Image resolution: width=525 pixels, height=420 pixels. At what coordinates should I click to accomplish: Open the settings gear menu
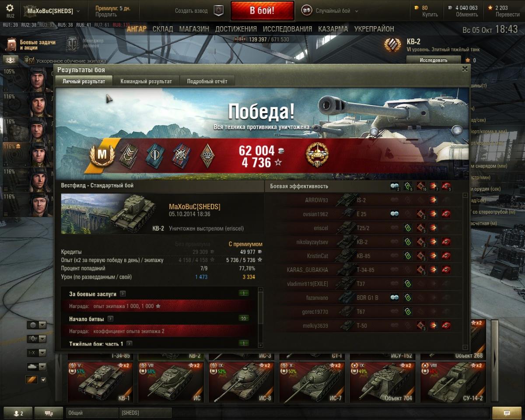click(10, 8)
